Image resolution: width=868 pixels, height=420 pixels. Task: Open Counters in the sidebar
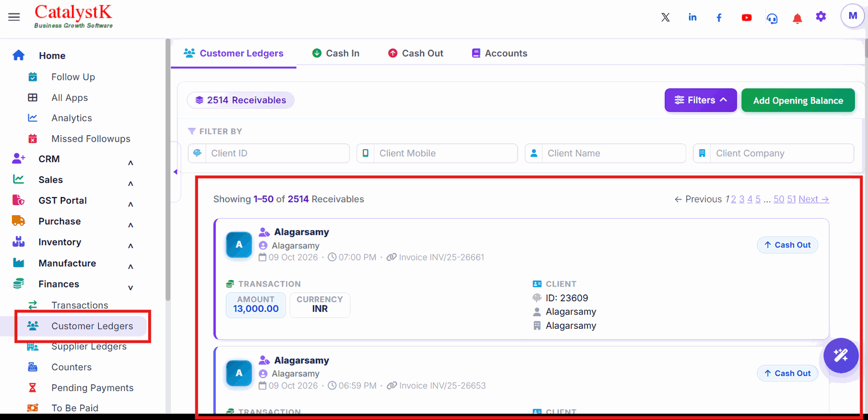pos(72,367)
